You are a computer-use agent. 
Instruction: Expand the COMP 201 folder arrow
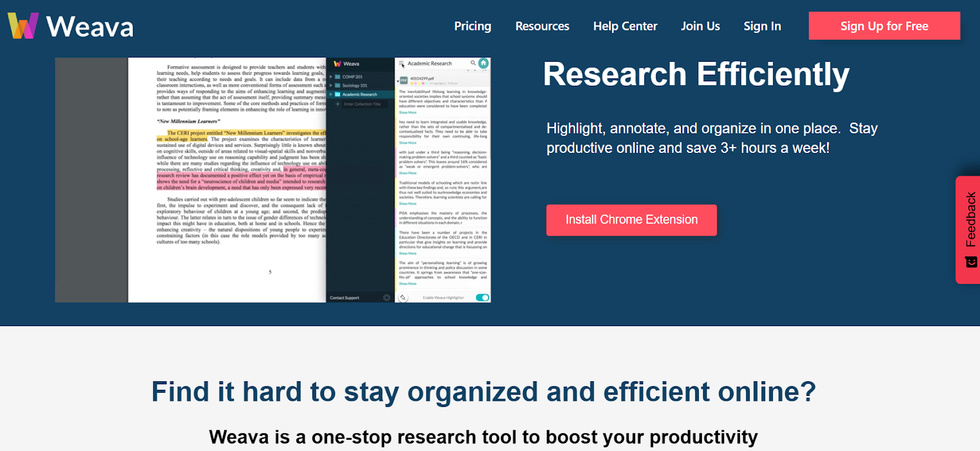331,77
